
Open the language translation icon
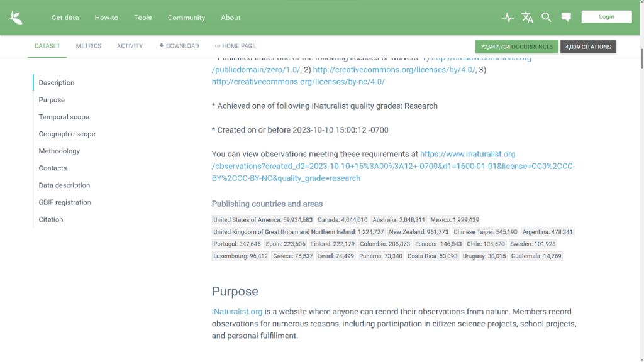click(x=527, y=17)
